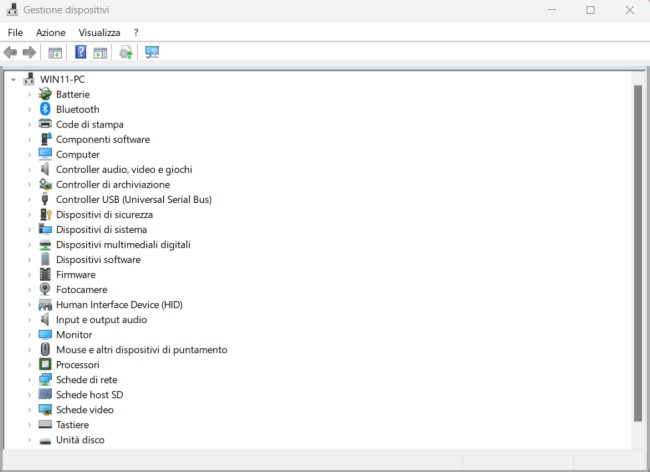Screen dimensions: 650x472
Task: Select the Bluetooth category icon
Action: click(x=45, y=109)
